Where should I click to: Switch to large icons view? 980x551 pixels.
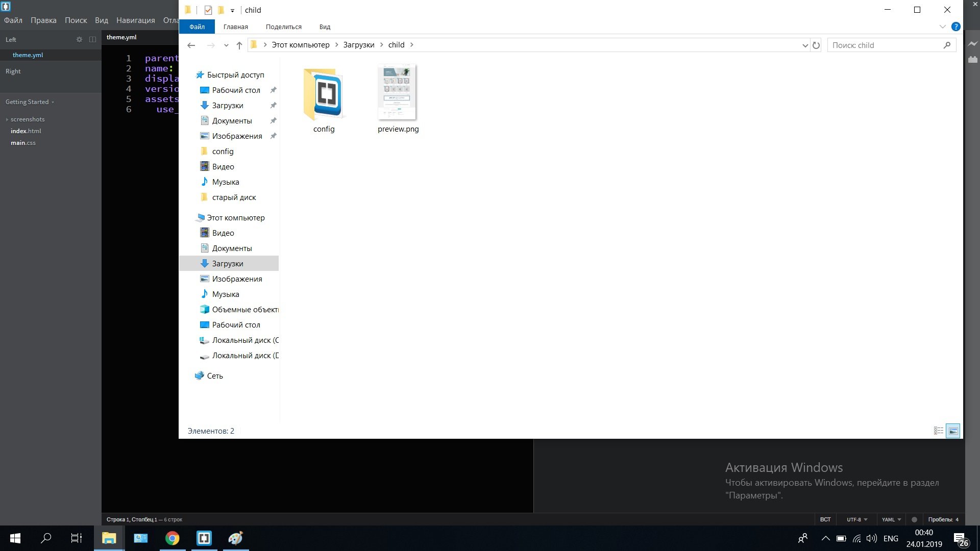coord(953,431)
